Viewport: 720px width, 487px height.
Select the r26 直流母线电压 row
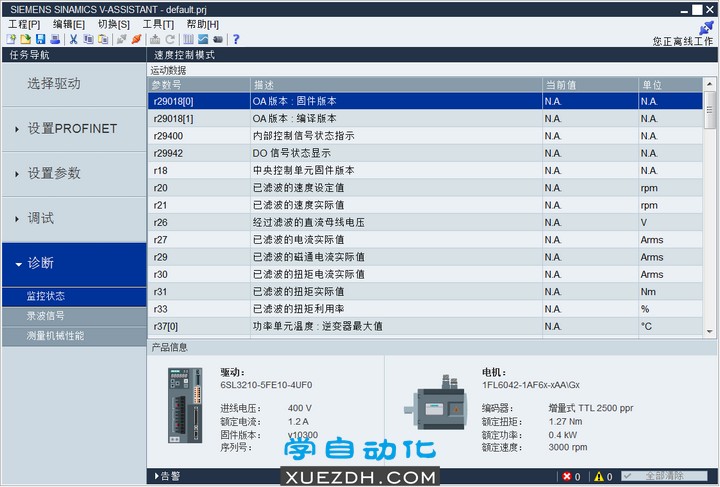click(x=425, y=223)
